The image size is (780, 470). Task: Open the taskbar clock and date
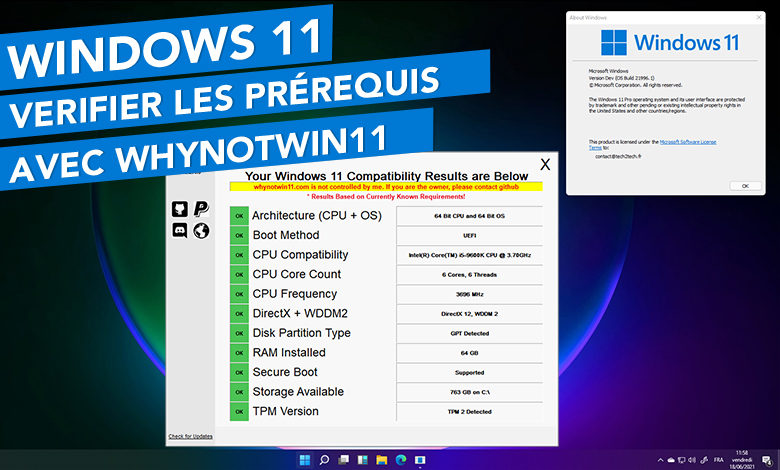coord(742,460)
